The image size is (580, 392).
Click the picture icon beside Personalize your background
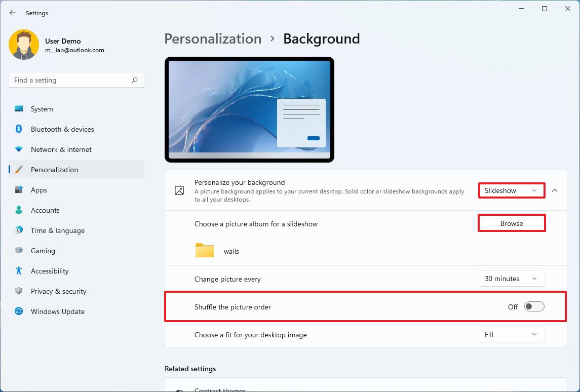179,190
